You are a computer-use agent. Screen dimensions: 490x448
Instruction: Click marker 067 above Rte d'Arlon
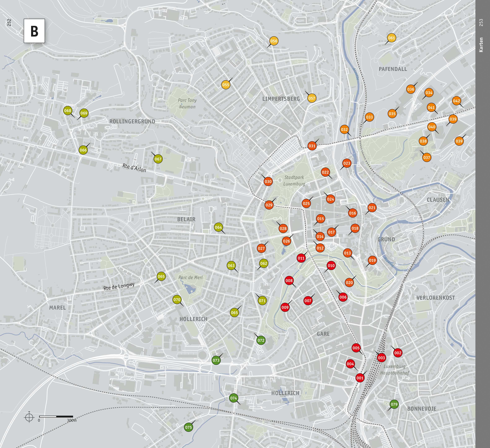click(158, 159)
